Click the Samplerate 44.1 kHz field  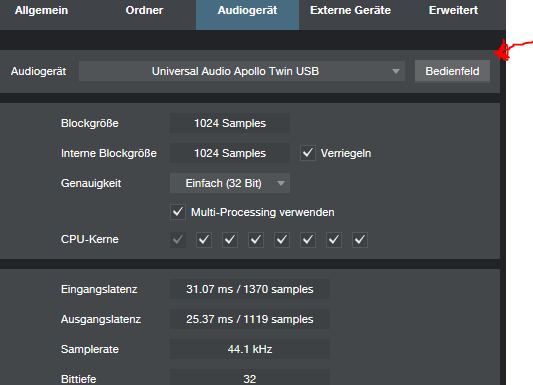[x=250, y=349]
